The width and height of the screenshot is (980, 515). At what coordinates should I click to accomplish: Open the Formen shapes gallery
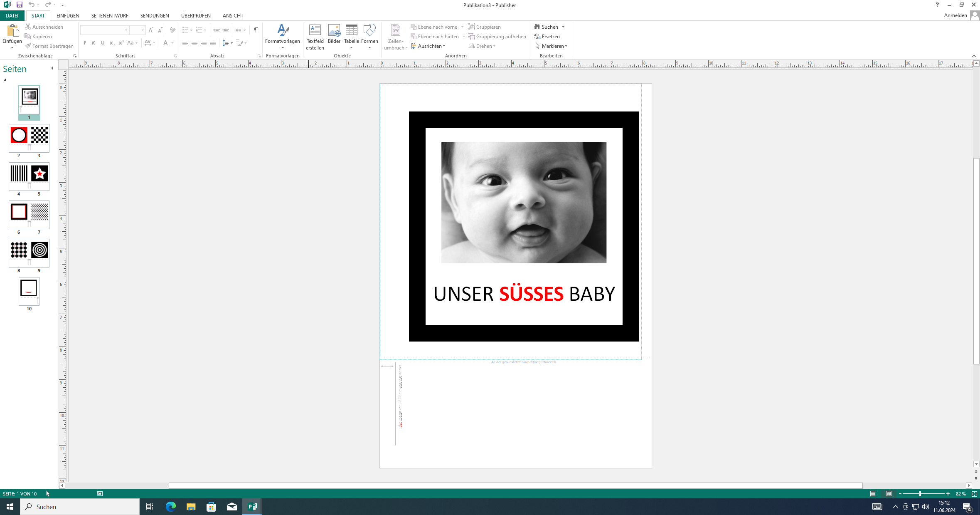[x=369, y=30]
